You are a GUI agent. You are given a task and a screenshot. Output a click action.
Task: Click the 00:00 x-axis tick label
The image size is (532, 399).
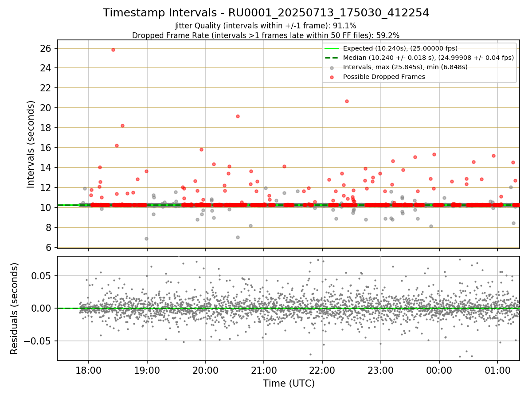(x=439, y=370)
